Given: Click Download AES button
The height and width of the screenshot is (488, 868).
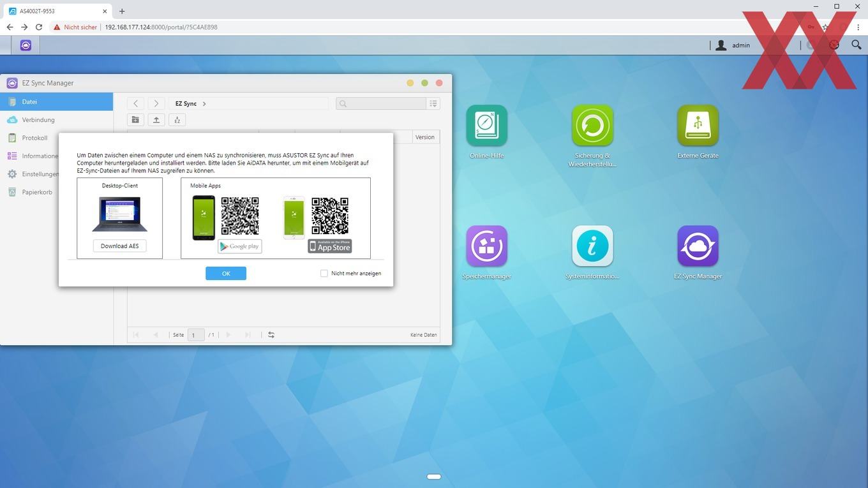Looking at the screenshot, I should pos(119,246).
